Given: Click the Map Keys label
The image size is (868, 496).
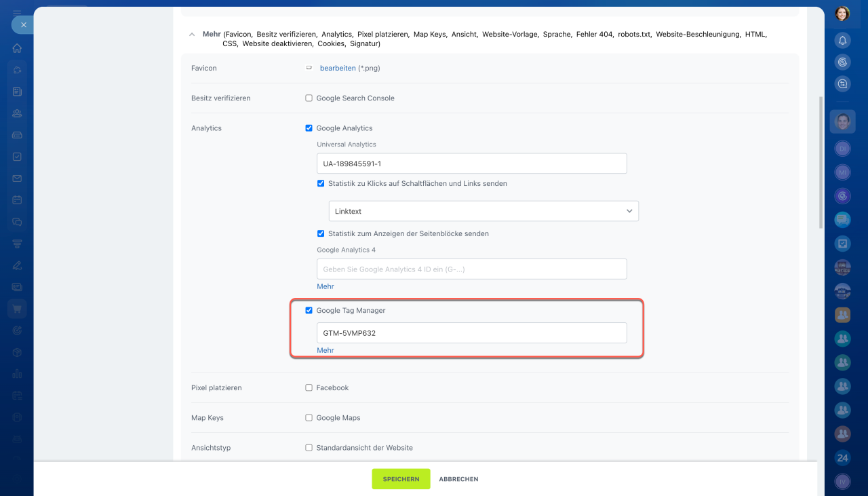Looking at the screenshot, I should [x=208, y=418].
